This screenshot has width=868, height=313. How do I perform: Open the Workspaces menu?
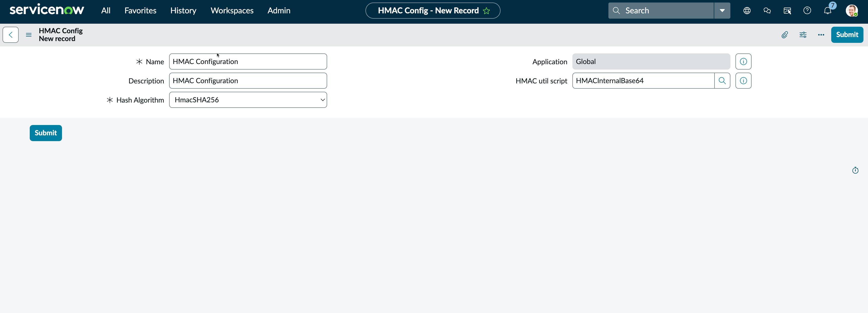tap(232, 10)
